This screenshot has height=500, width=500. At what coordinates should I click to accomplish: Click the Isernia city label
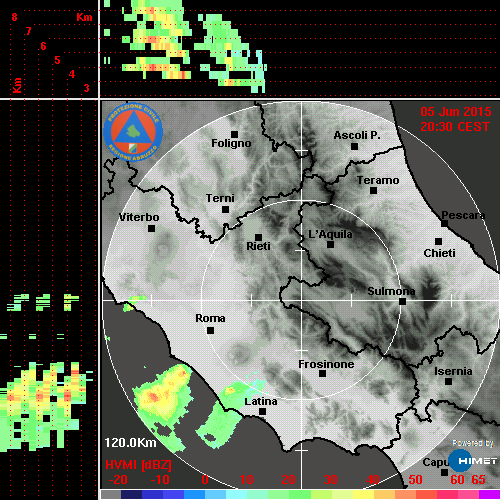pos(453,371)
